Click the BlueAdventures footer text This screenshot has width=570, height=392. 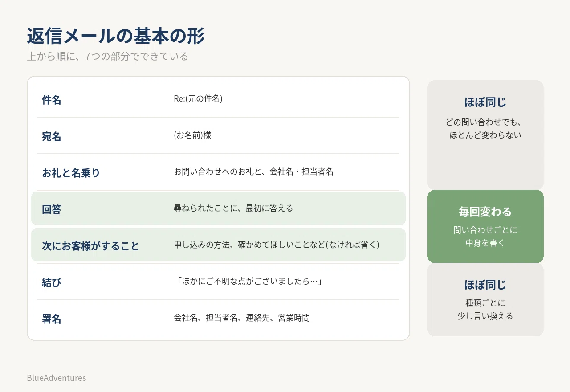(x=57, y=378)
